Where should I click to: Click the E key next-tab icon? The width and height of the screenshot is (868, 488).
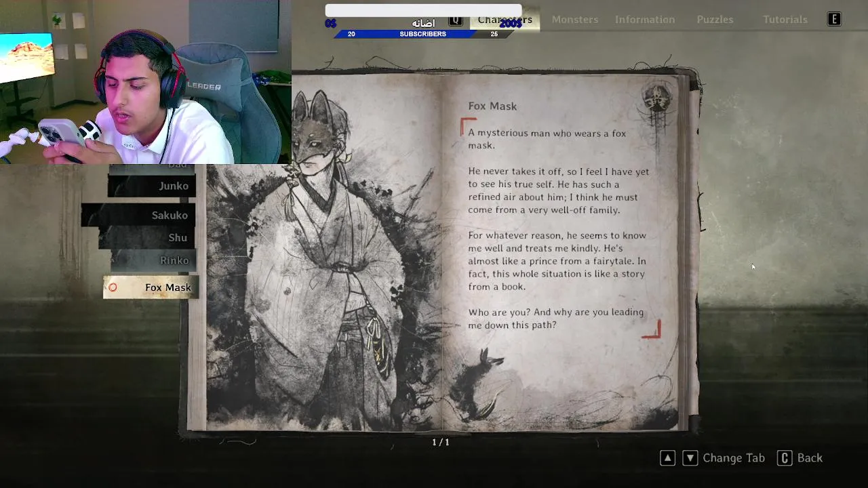tap(834, 20)
